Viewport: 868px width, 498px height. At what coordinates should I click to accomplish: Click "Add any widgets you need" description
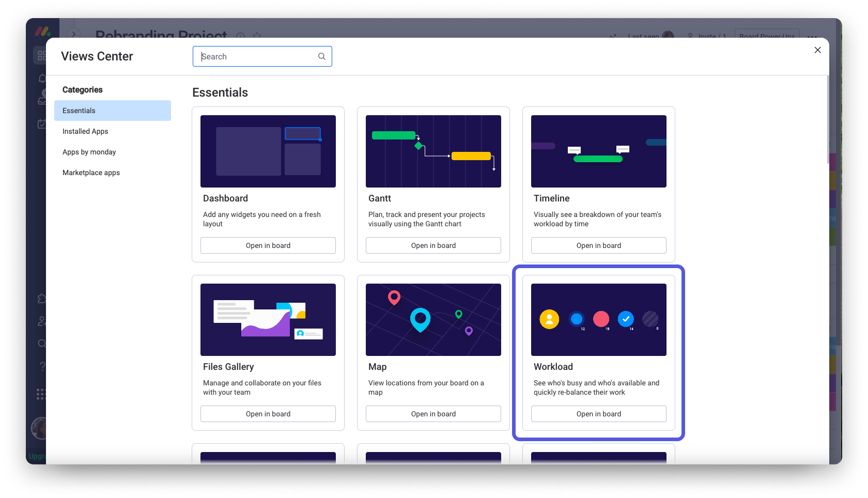pos(262,219)
